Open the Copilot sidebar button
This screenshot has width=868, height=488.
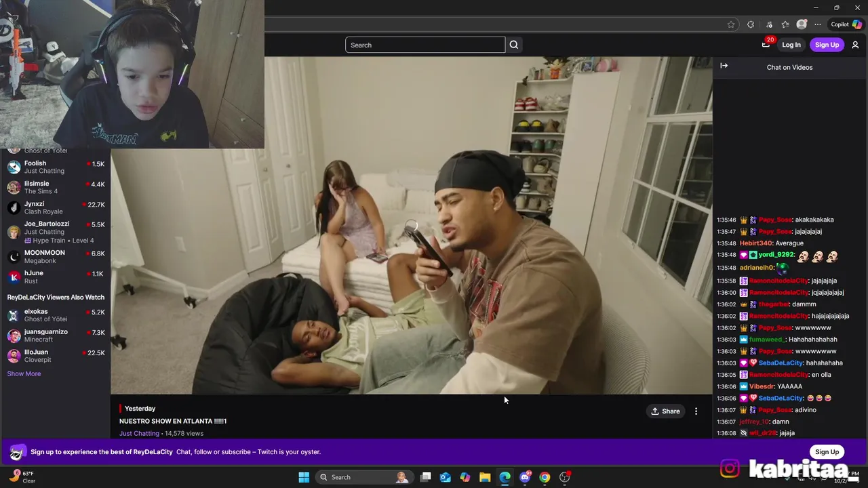click(x=846, y=24)
